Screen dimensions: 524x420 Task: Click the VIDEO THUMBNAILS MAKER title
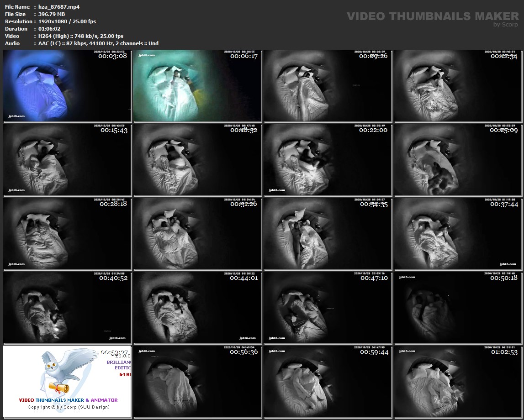tap(433, 16)
